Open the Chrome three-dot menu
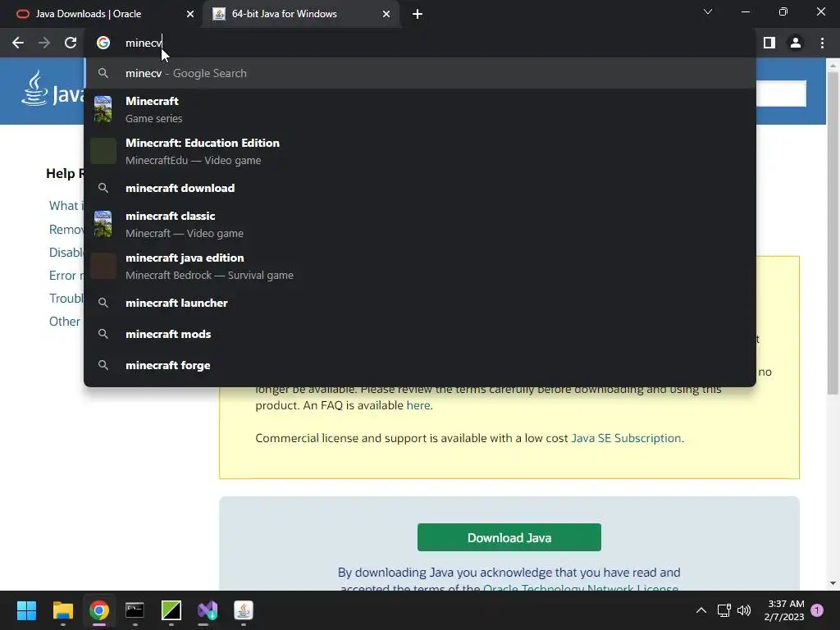Image resolution: width=840 pixels, height=630 pixels. 822,43
